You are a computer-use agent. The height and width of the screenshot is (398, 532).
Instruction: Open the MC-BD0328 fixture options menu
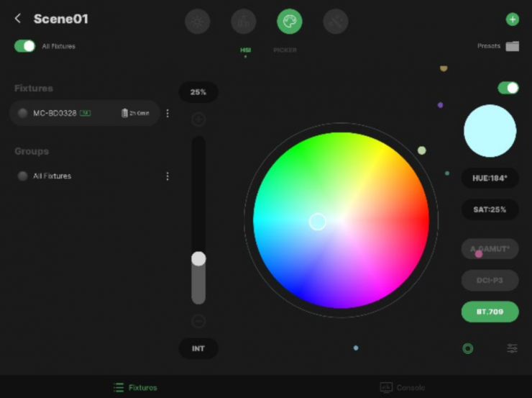pyautogui.click(x=168, y=113)
